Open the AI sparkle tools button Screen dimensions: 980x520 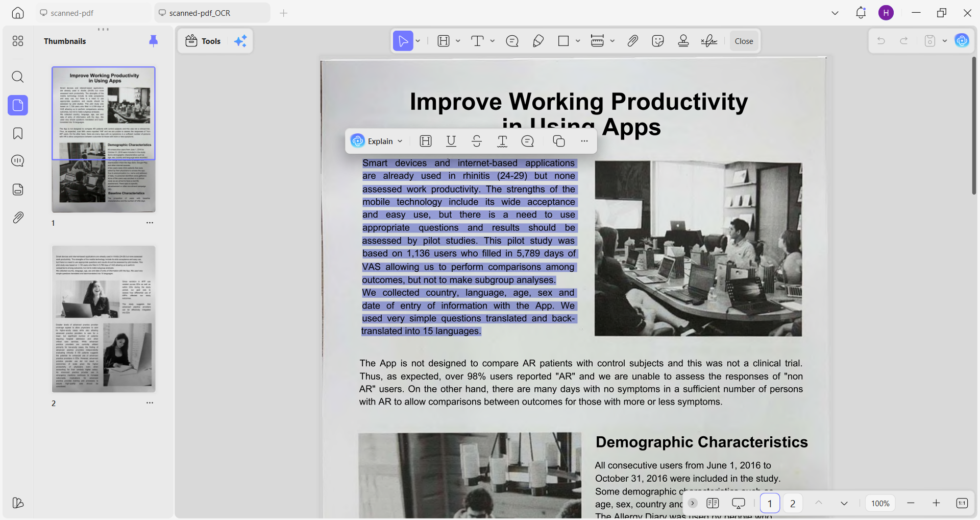tap(240, 41)
